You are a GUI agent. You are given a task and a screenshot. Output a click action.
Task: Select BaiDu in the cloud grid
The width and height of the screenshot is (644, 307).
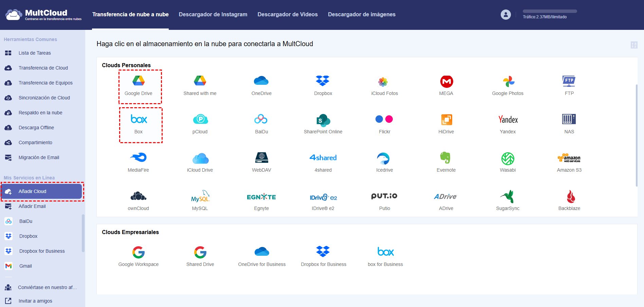(x=261, y=124)
